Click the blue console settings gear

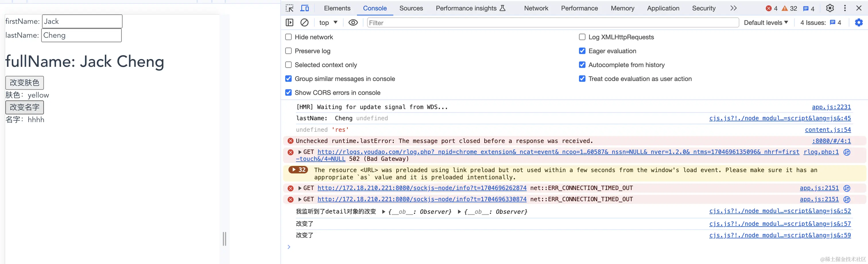coord(859,23)
